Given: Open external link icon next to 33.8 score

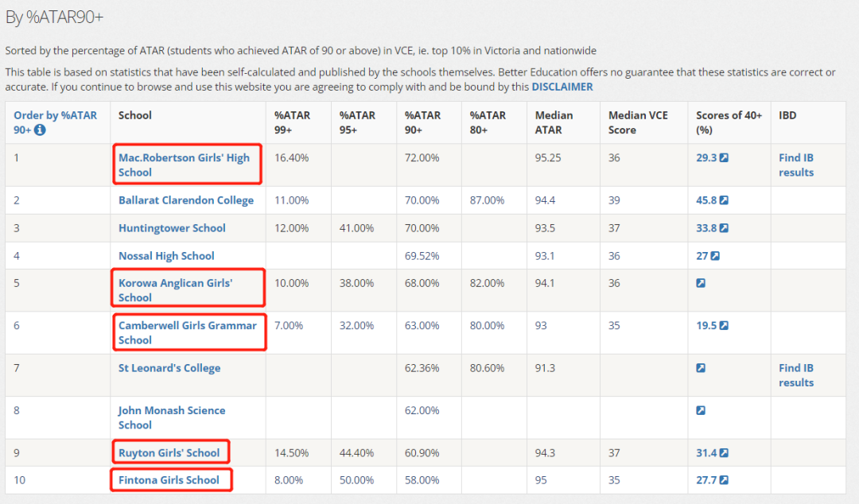Looking at the screenshot, I should coord(724,228).
